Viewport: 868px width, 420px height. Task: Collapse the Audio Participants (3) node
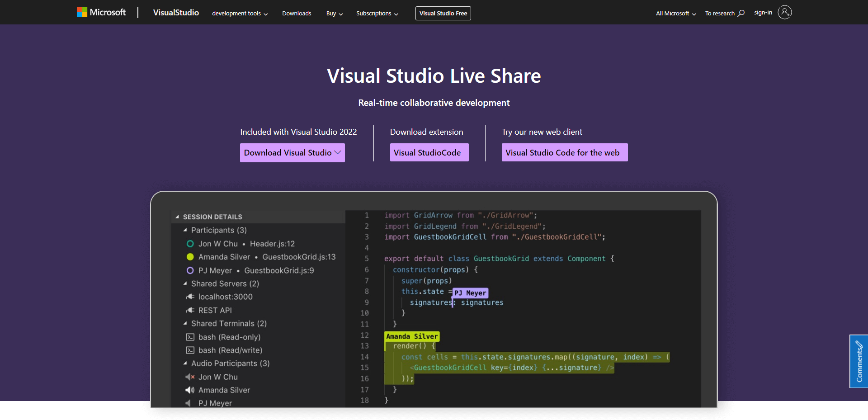coord(185,363)
